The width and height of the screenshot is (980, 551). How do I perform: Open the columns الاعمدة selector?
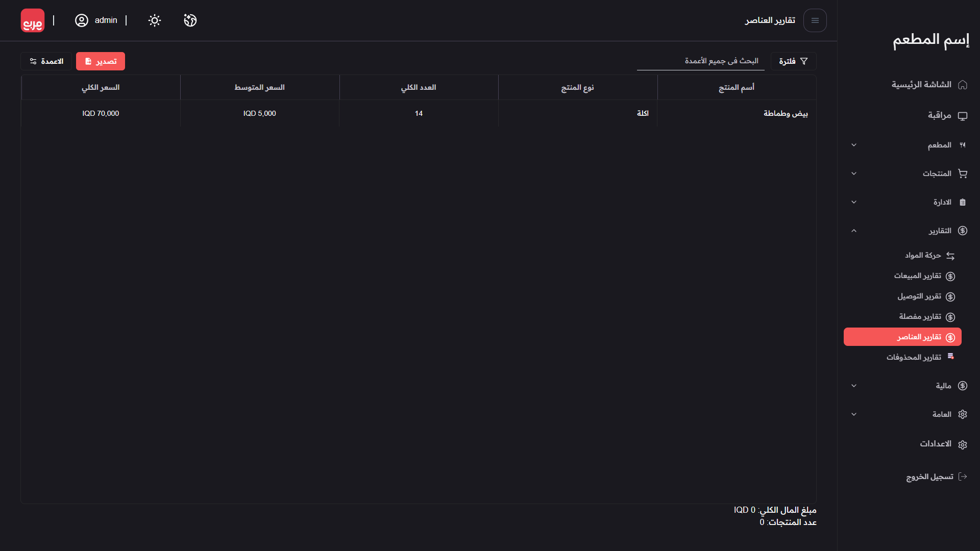point(46,61)
